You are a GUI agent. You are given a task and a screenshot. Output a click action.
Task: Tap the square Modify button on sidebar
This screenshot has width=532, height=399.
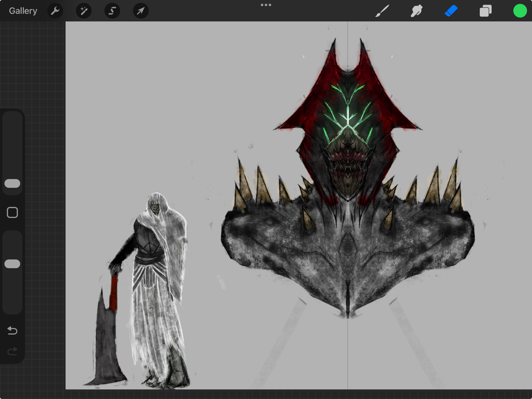[12, 212]
